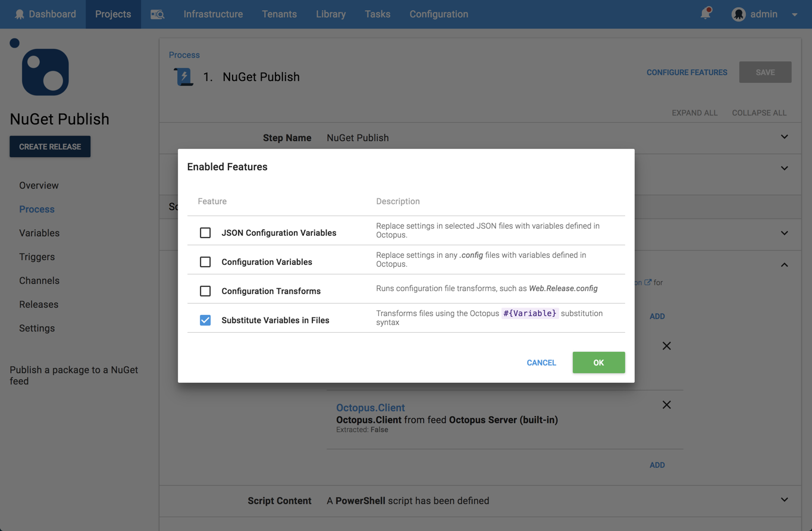The height and width of the screenshot is (531, 812).
Task: Tick the Configuration Transforms checkbox
Action: pos(205,291)
